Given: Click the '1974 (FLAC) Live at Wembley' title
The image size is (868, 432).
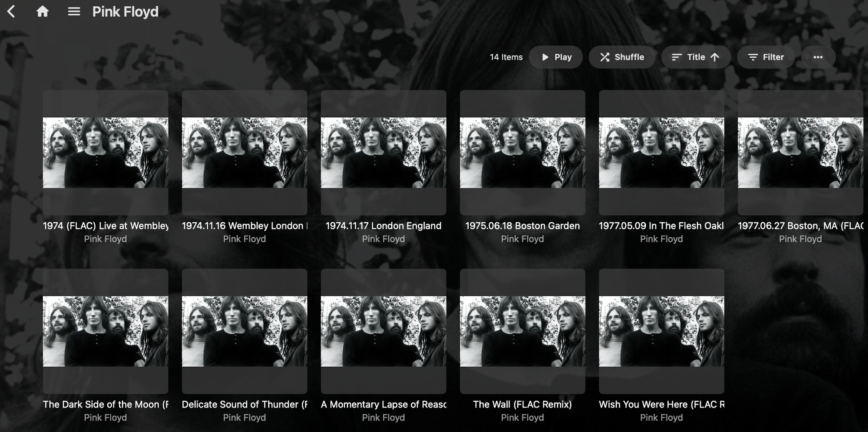Looking at the screenshot, I should tap(105, 226).
